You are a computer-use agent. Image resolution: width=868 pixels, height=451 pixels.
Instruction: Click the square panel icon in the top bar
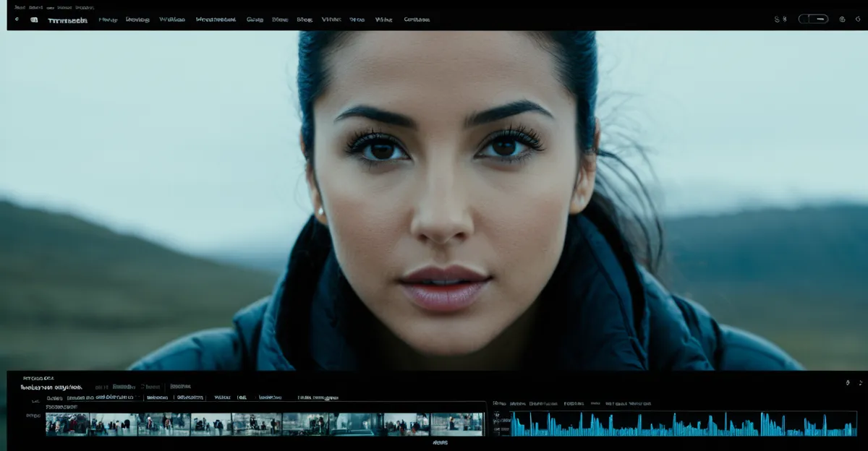pyautogui.click(x=34, y=20)
